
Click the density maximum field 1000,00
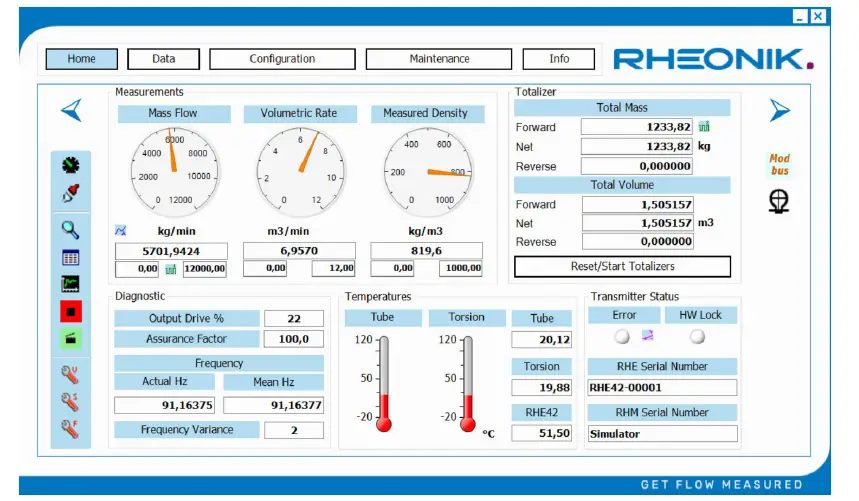coord(461,268)
